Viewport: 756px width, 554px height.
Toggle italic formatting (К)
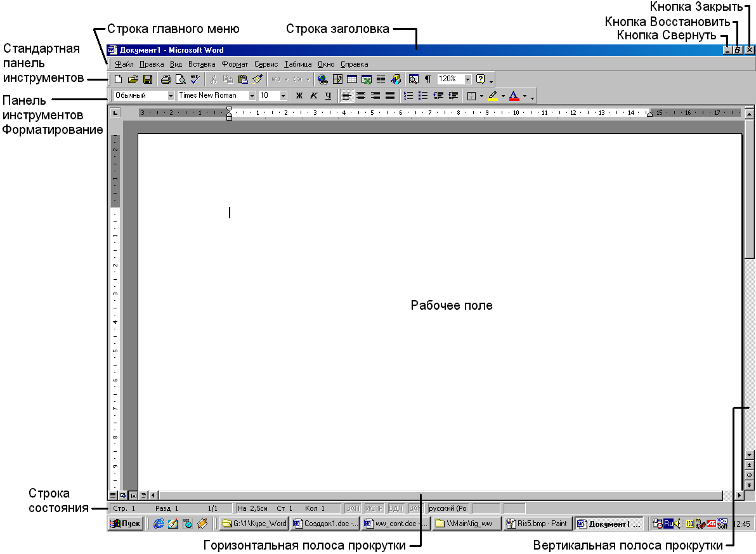[314, 96]
